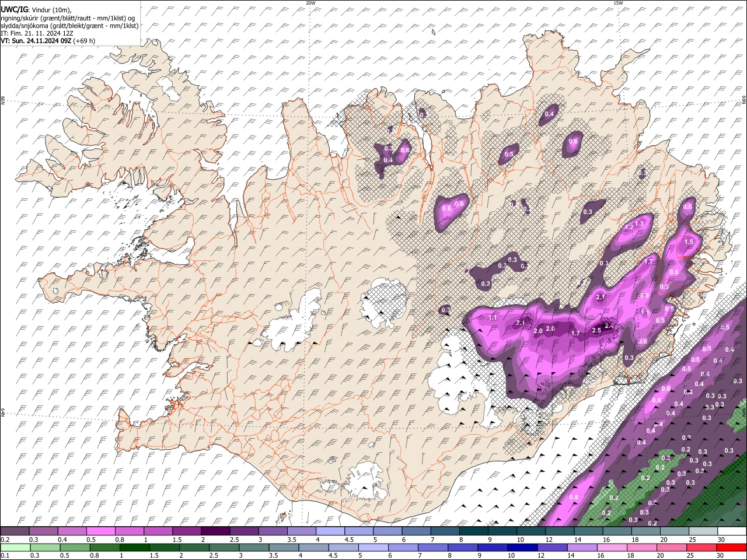
Task: Select the rigning/skúrir legend description line
Action: 68,17
